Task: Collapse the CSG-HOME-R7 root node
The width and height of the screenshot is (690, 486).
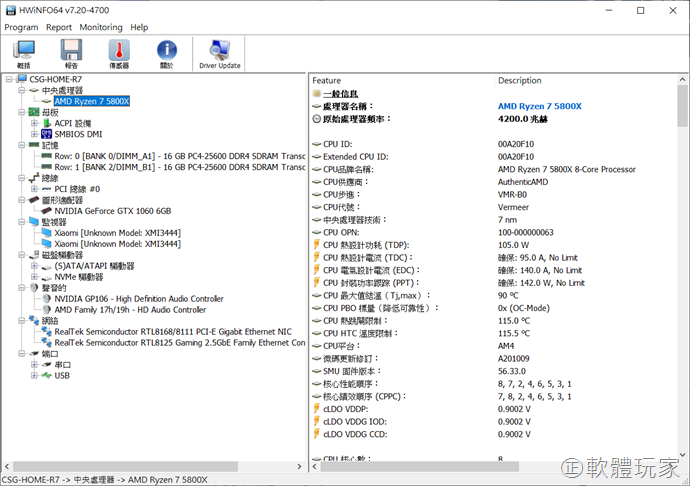Action: (x=9, y=79)
